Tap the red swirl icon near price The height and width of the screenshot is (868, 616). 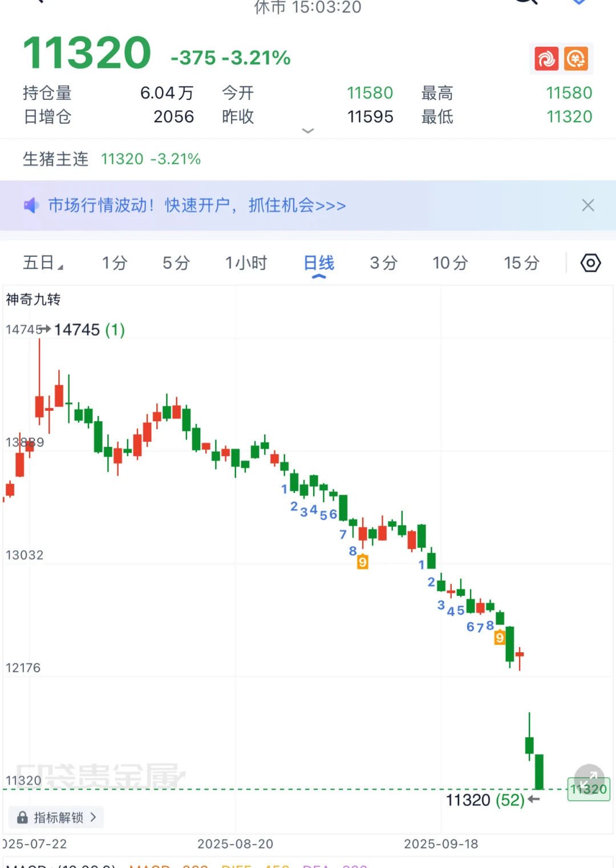click(x=546, y=59)
